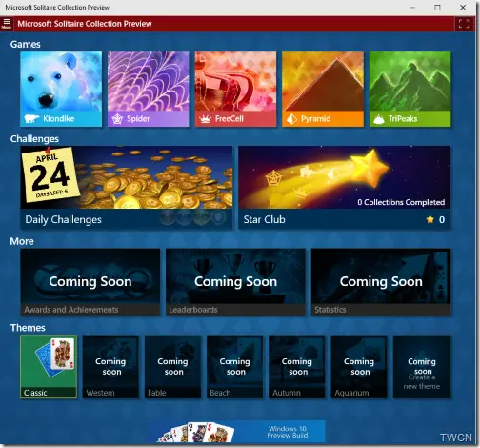The height and width of the screenshot is (448, 480).
Task: Start the FreeCell game tile
Action: click(x=235, y=90)
